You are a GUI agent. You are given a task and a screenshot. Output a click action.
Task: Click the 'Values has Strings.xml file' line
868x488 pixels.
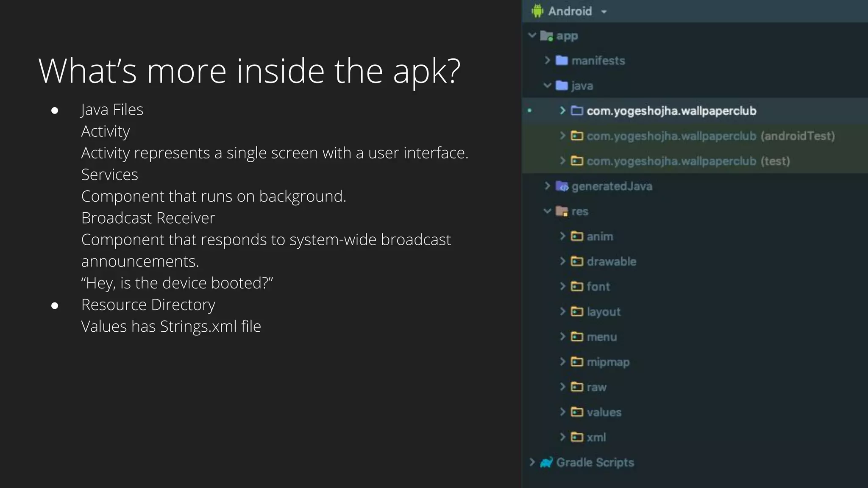171,327
